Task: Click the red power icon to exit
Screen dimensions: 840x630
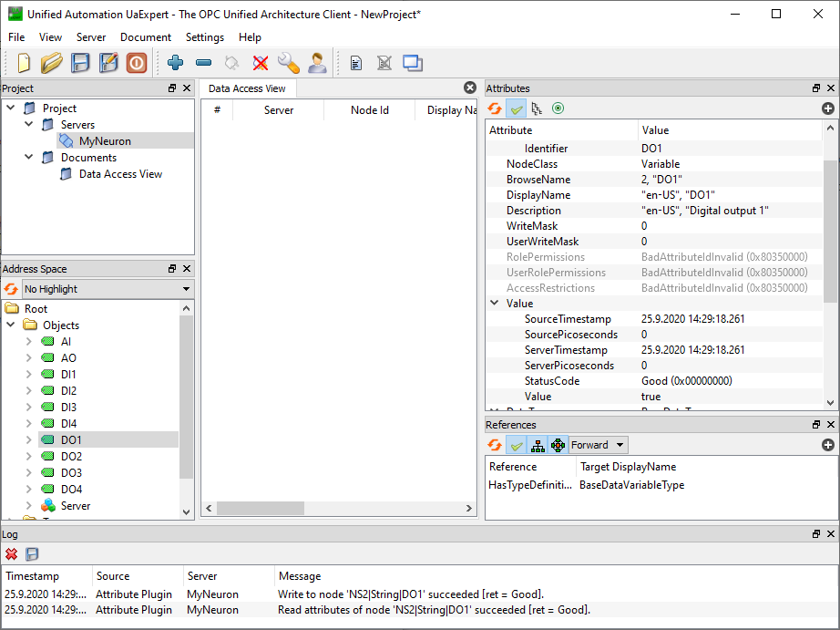Action: coord(137,63)
